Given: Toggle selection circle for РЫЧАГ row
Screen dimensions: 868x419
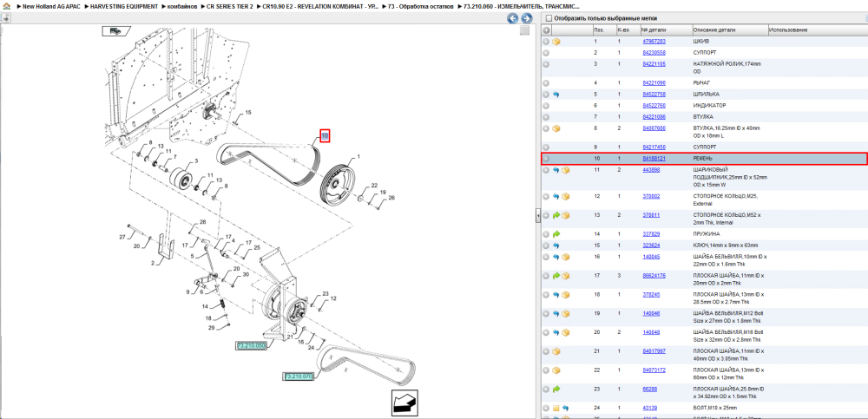Looking at the screenshot, I should pos(546,83).
